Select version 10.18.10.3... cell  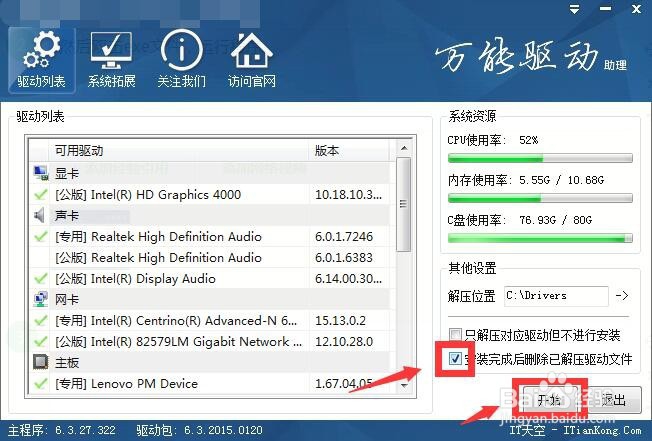click(348, 195)
